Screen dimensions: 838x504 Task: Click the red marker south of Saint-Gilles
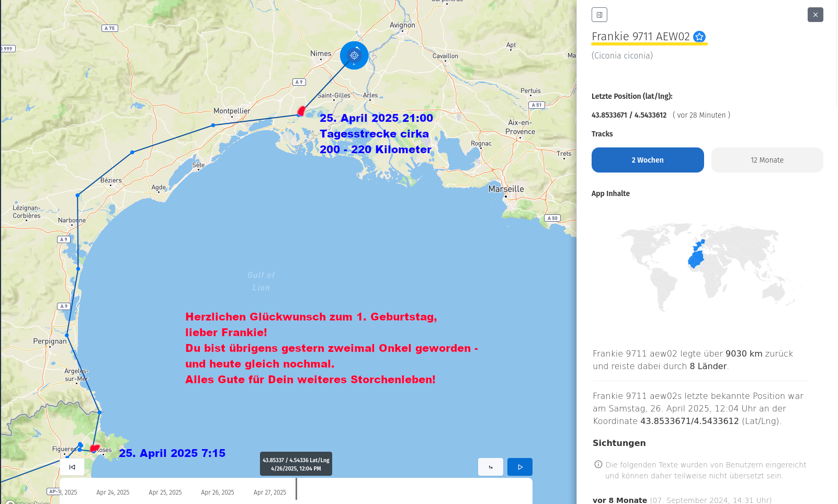point(301,111)
